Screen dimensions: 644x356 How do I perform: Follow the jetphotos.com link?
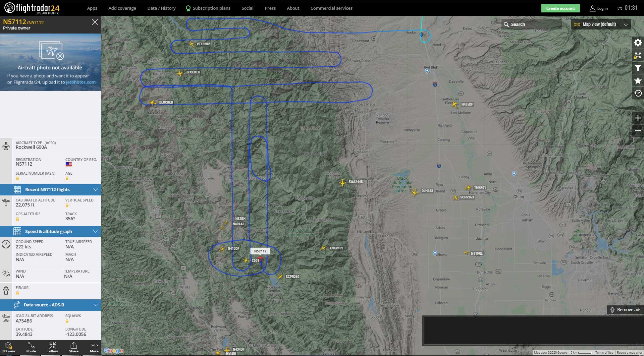pos(80,82)
